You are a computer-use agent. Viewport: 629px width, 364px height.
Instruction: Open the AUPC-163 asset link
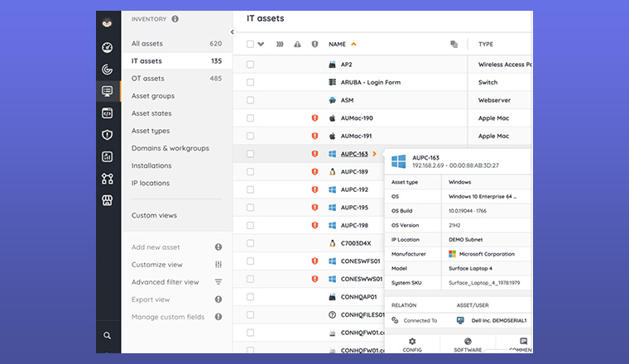(x=354, y=154)
